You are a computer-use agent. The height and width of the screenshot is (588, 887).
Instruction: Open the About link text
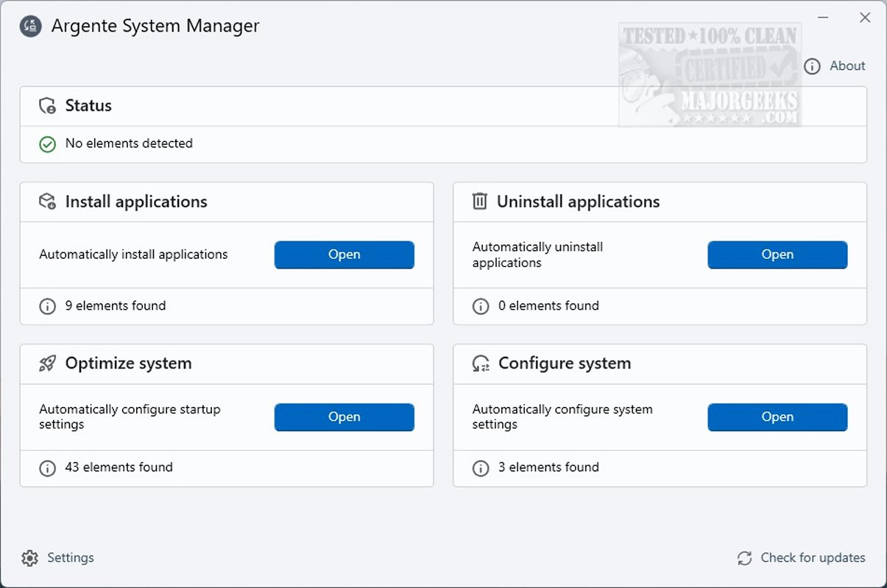coord(847,66)
